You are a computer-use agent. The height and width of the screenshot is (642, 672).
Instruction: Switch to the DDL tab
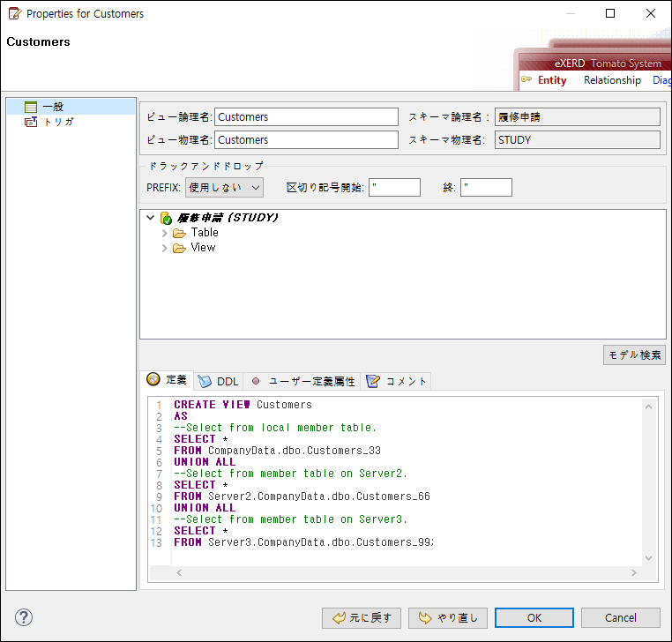pyautogui.click(x=219, y=381)
